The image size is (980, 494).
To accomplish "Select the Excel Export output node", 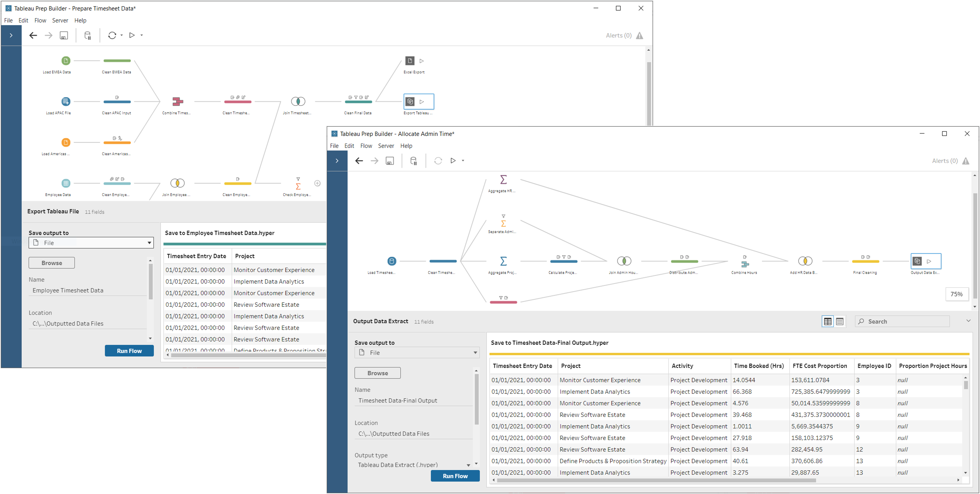I will [x=410, y=61].
